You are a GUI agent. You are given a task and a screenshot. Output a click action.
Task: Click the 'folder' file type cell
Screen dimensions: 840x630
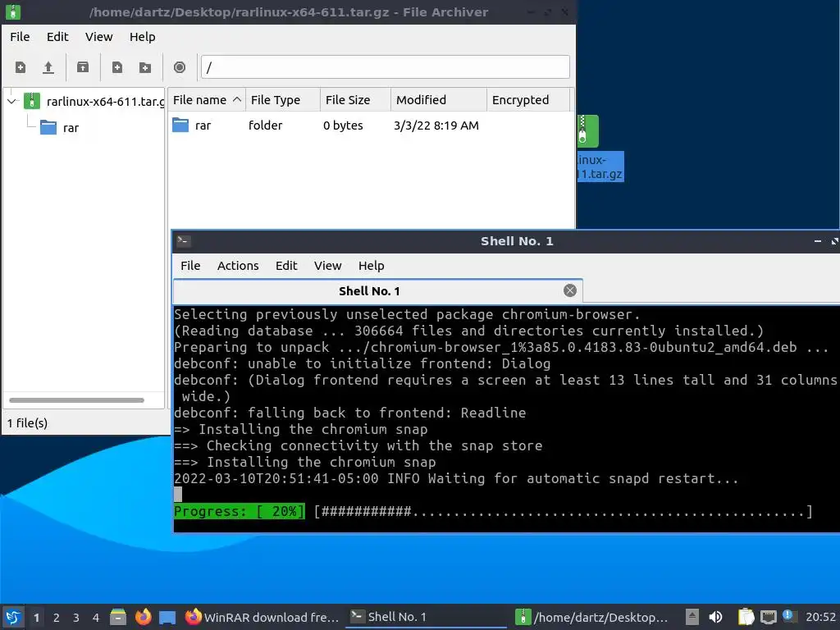click(x=265, y=126)
